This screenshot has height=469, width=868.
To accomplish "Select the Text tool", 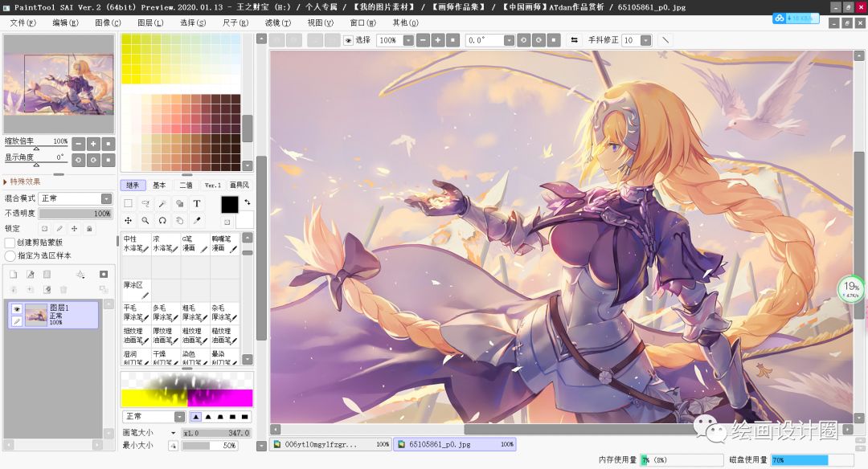I will (197, 203).
